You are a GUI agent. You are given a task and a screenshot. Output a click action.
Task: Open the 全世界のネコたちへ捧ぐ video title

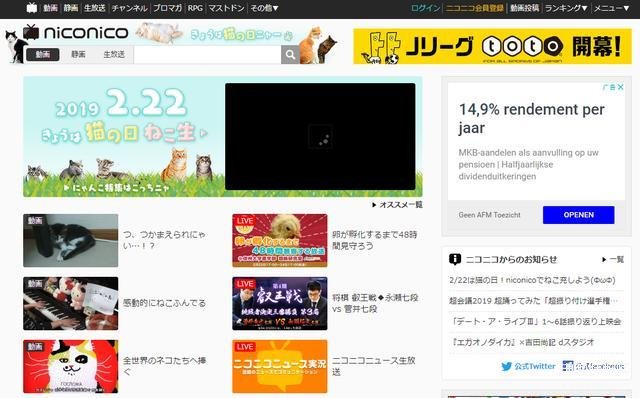coord(165,366)
